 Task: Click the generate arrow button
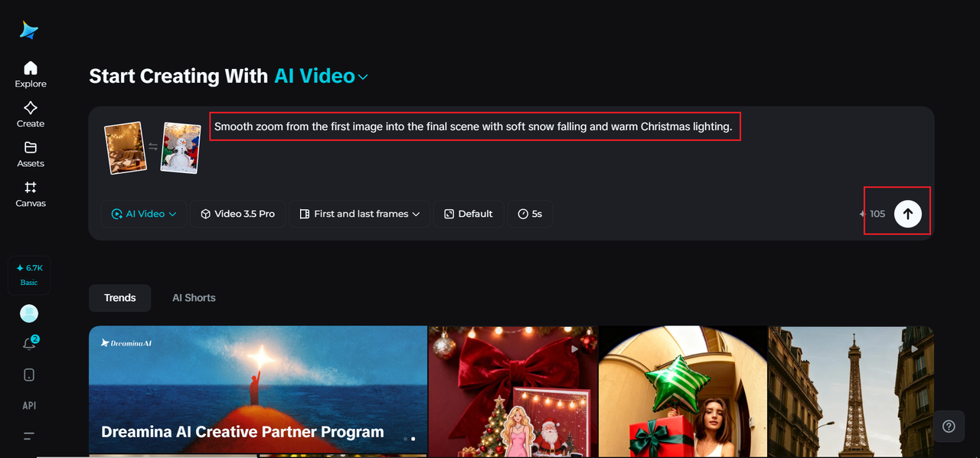click(x=907, y=214)
